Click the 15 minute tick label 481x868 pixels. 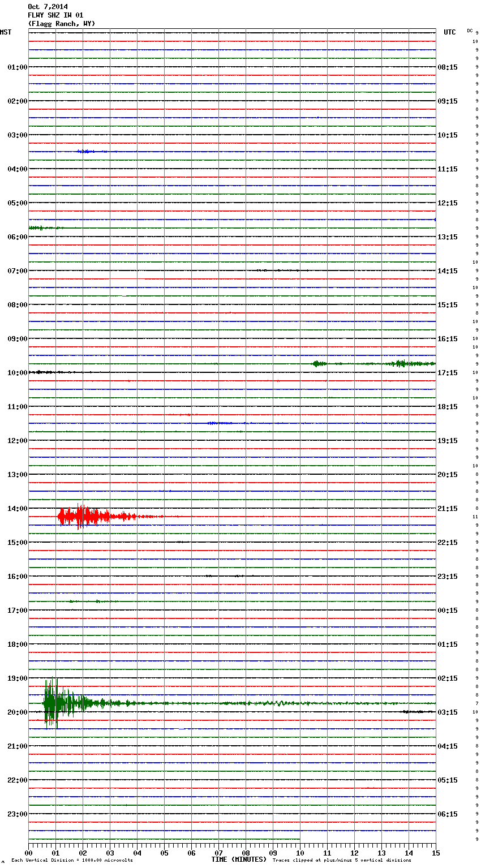coord(436,853)
